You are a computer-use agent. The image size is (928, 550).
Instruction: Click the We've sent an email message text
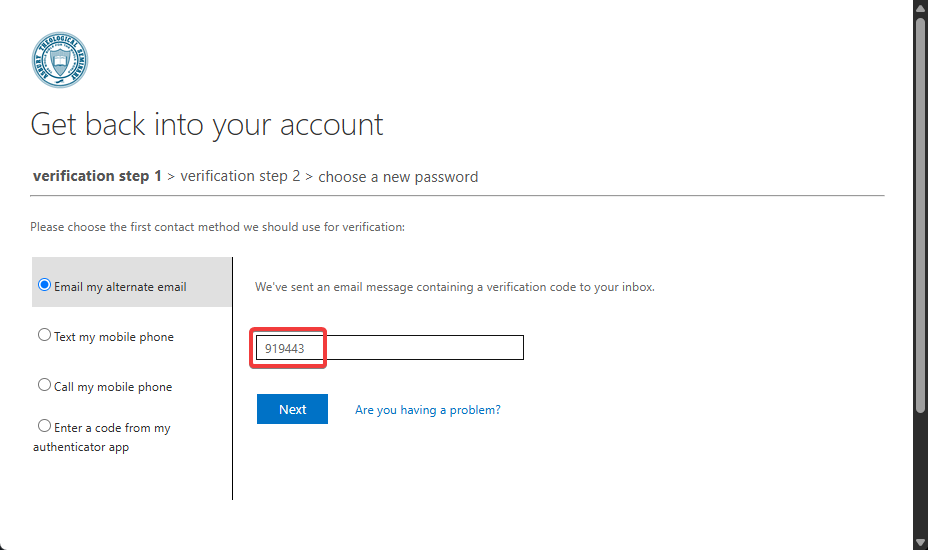(x=454, y=287)
